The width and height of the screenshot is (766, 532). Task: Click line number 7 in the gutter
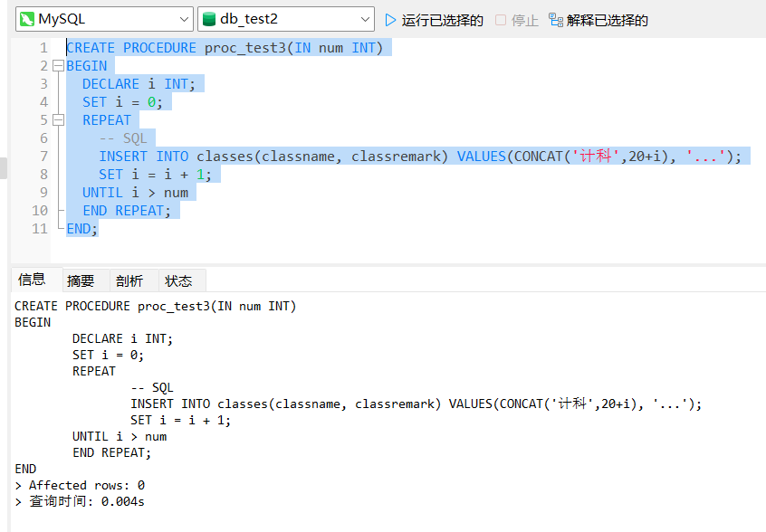(x=43, y=157)
